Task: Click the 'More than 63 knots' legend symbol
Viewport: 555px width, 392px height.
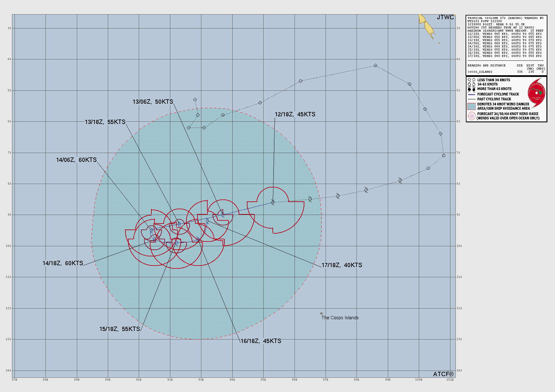Action: 472,89
